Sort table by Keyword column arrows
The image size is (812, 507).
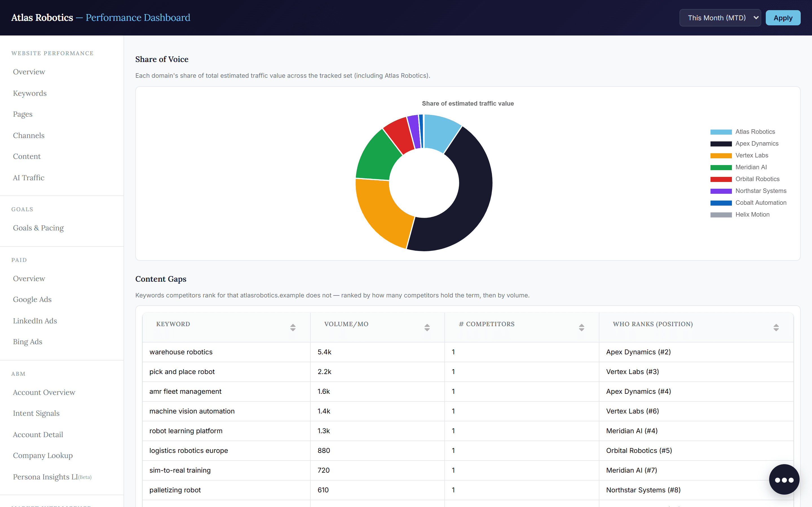(x=293, y=328)
